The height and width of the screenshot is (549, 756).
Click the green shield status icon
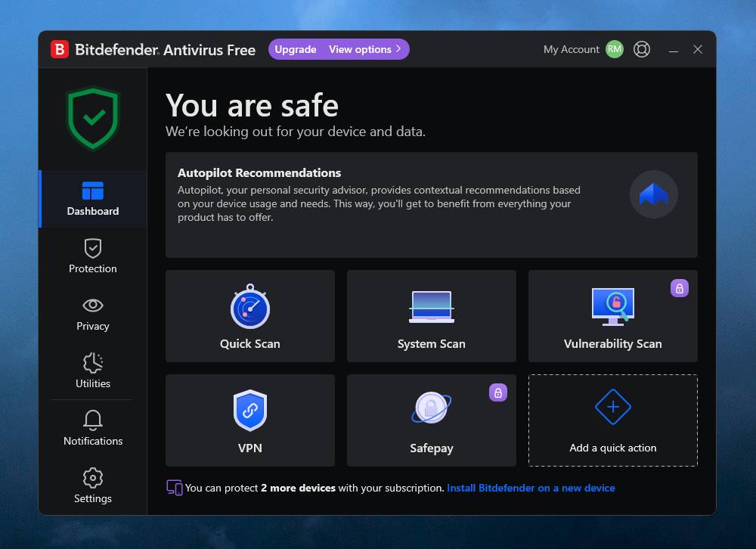pyautogui.click(x=92, y=118)
